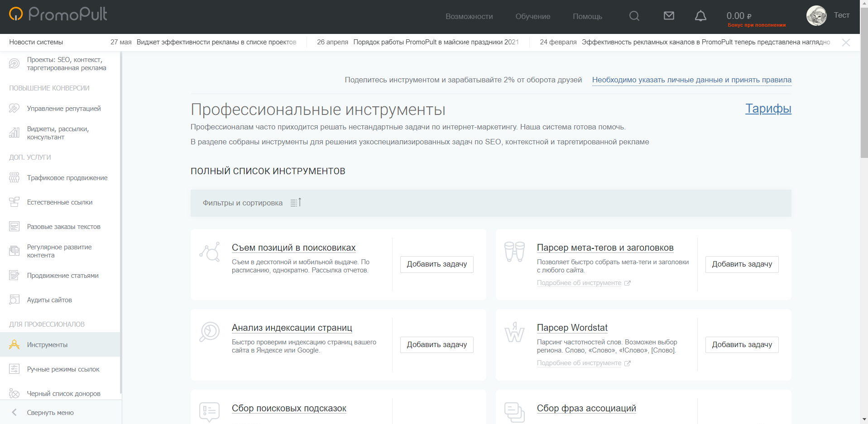The image size is (868, 424).
Task: Open Анализ индексации страниц title link
Action: (292, 328)
